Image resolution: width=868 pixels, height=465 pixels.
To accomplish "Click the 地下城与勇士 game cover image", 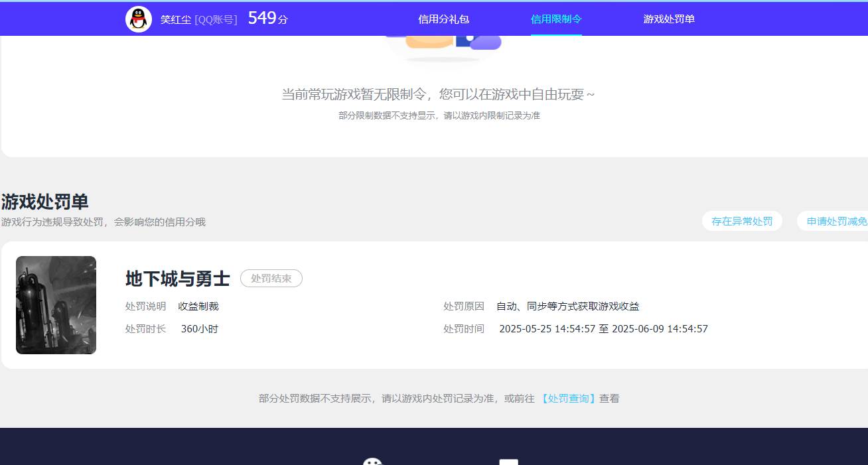I will tap(56, 305).
